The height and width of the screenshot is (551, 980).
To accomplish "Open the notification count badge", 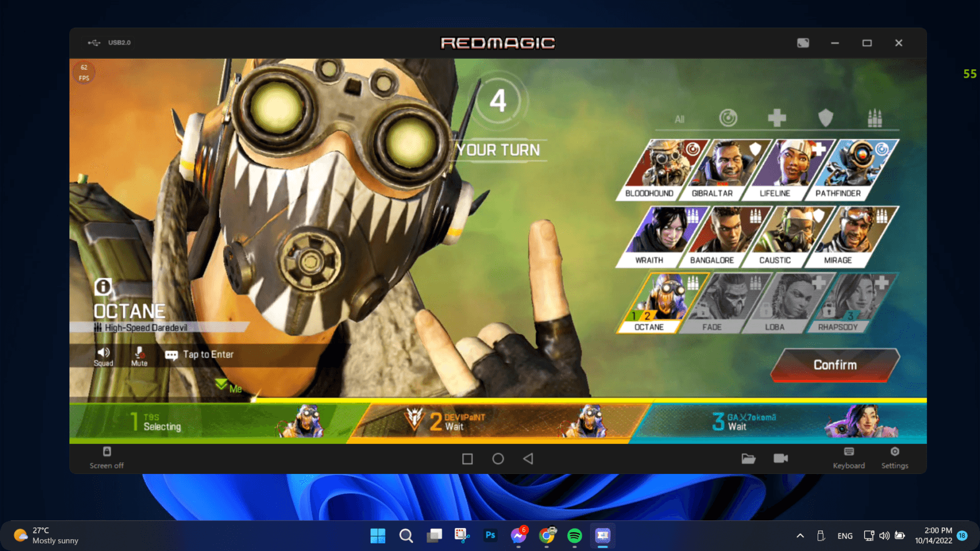I will [962, 536].
